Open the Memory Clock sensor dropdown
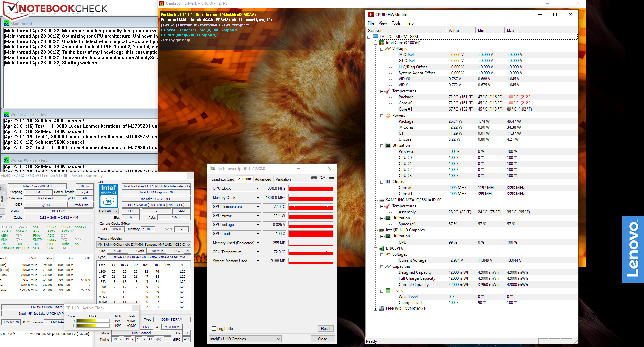 pos(258,198)
